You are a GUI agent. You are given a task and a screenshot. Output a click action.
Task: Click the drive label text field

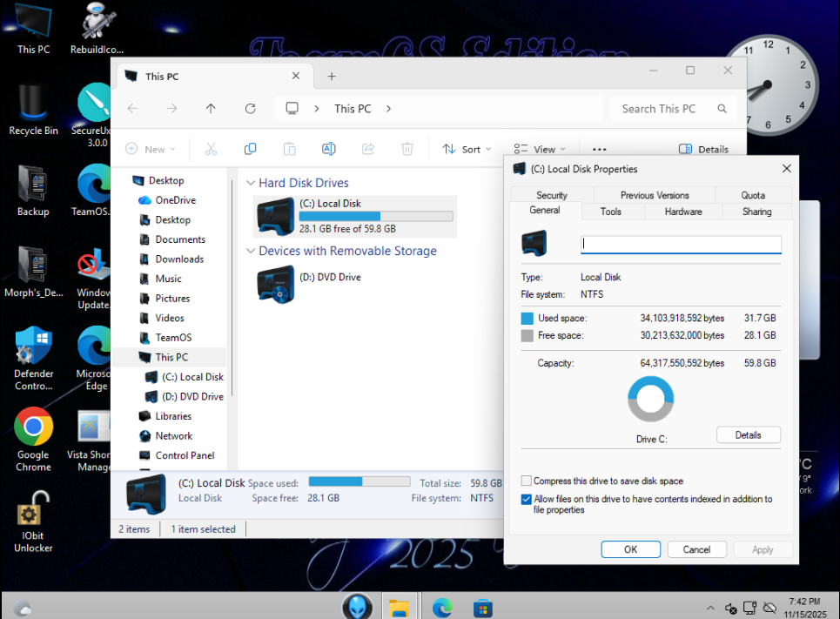click(x=681, y=245)
